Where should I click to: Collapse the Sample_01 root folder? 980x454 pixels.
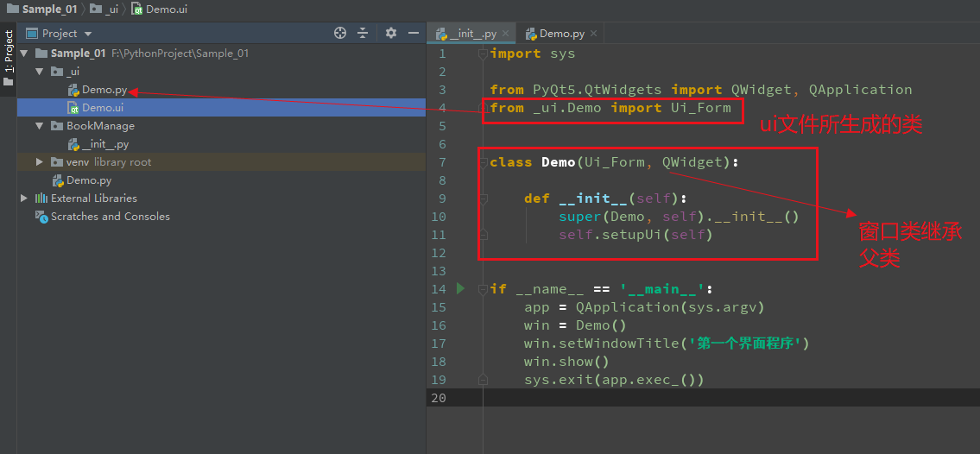(24, 53)
